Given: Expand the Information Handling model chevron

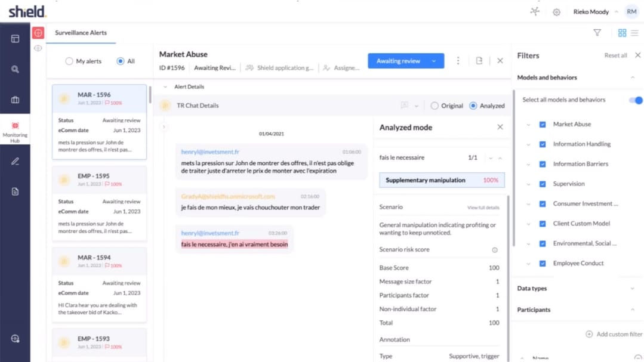Looking at the screenshot, I should pyautogui.click(x=528, y=144).
